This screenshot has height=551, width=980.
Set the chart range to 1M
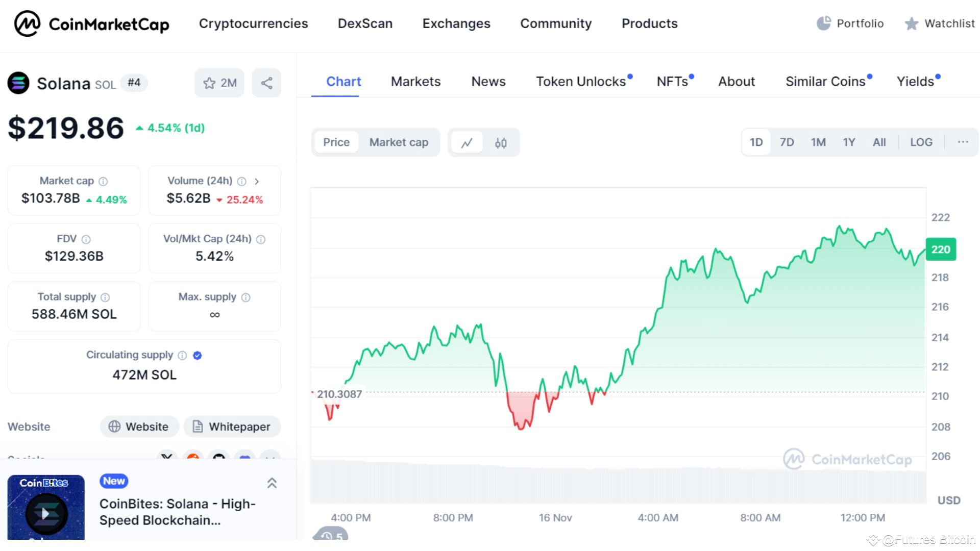(818, 142)
